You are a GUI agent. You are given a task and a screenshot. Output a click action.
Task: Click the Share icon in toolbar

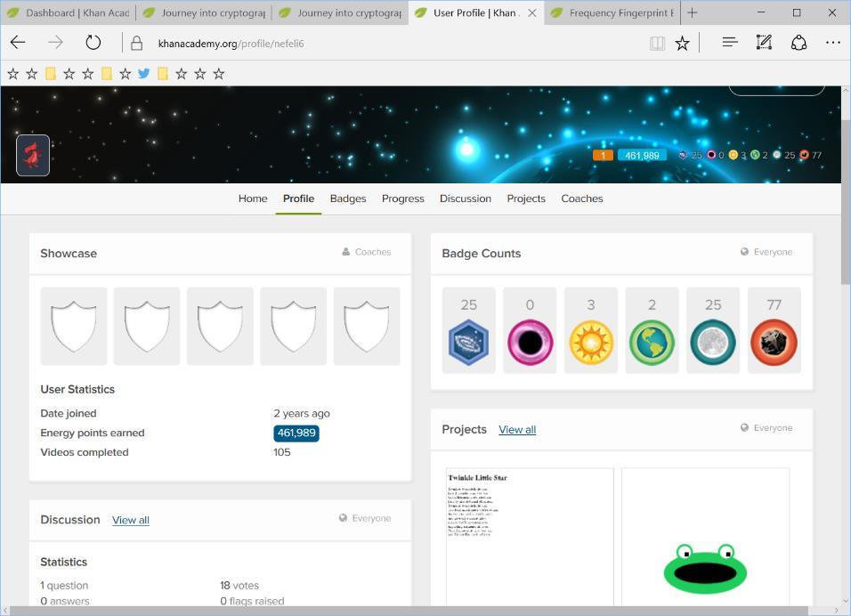click(x=798, y=43)
